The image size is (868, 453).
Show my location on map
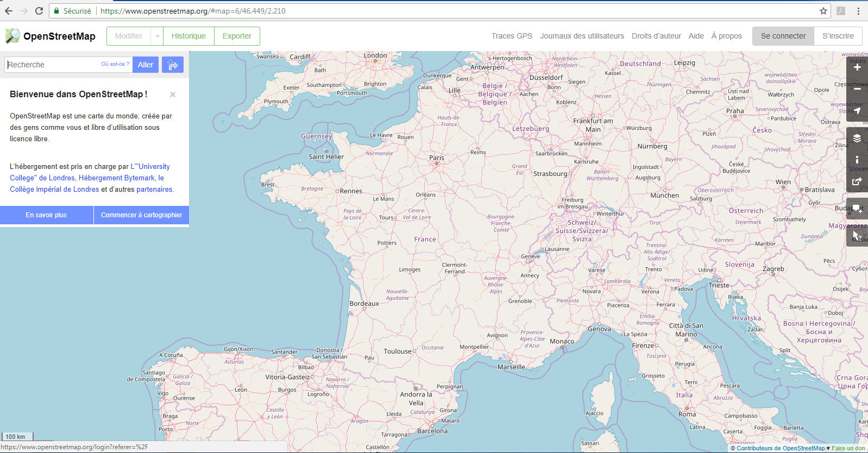pos(857,111)
